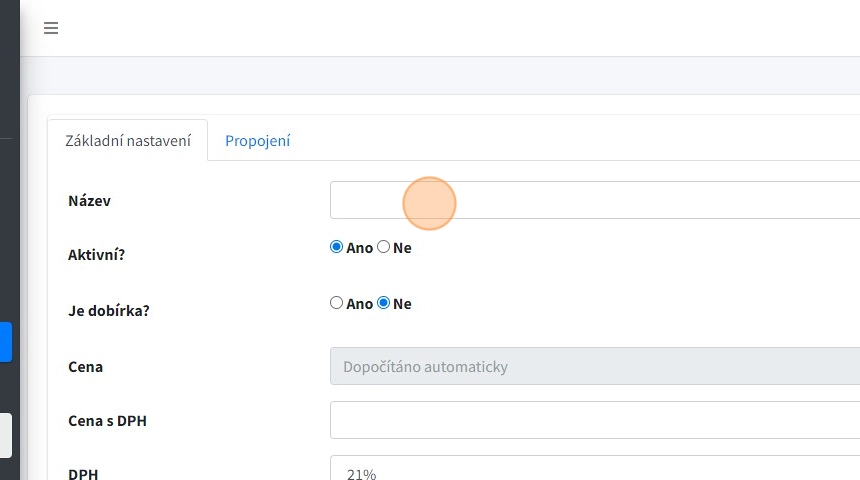Click the Cena field with Dopočítáno automaticky
860x480 pixels.
click(x=594, y=367)
